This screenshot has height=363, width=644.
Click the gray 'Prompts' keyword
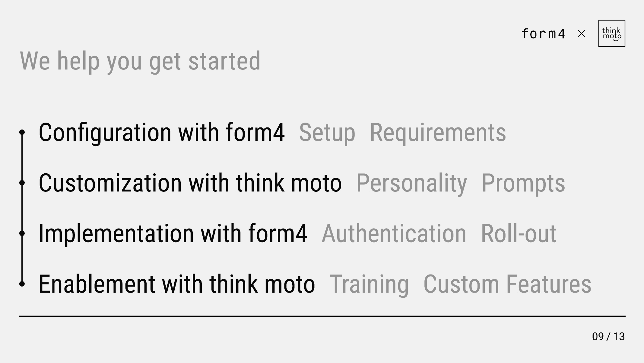point(523,184)
